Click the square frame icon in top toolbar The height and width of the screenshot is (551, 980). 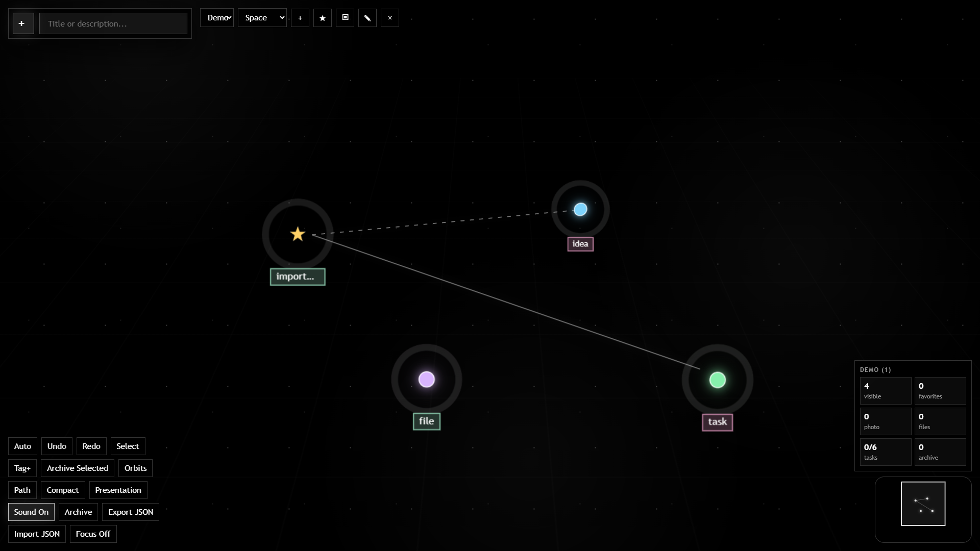pos(345,18)
